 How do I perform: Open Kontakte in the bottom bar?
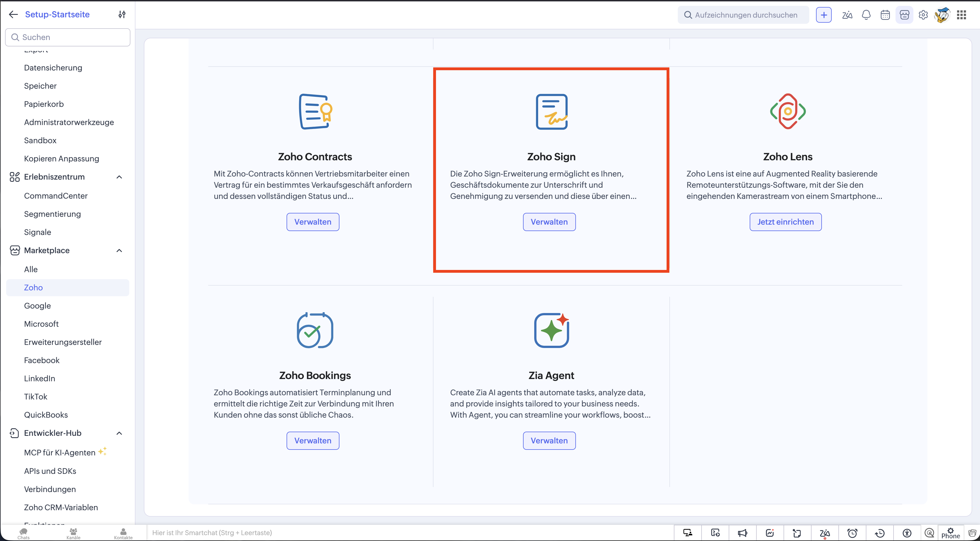123,533
